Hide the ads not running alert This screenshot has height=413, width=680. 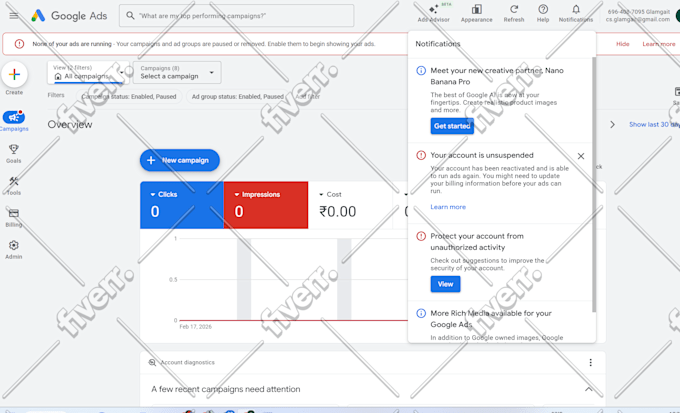click(x=623, y=44)
